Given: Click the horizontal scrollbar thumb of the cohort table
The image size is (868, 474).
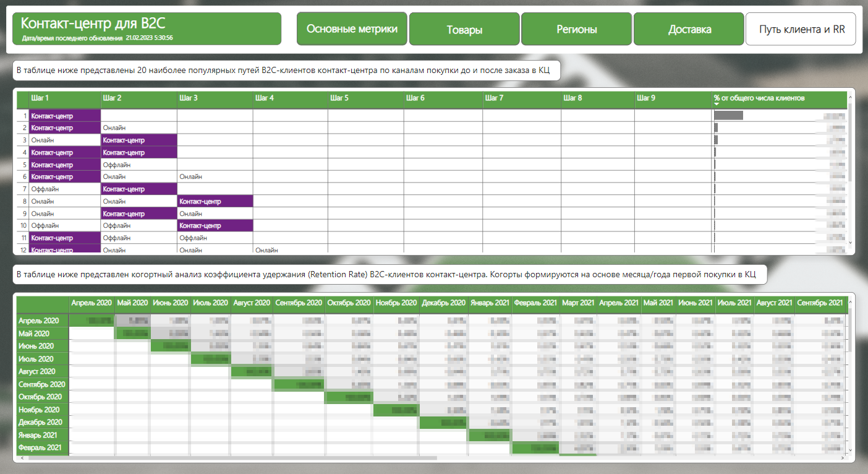Looking at the screenshot, I should pyautogui.click(x=232, y=459).
